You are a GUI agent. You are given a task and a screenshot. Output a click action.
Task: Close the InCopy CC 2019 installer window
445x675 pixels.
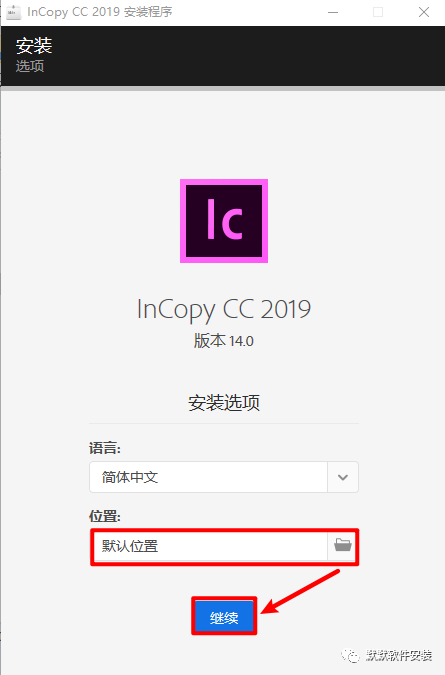click(424, 12)
